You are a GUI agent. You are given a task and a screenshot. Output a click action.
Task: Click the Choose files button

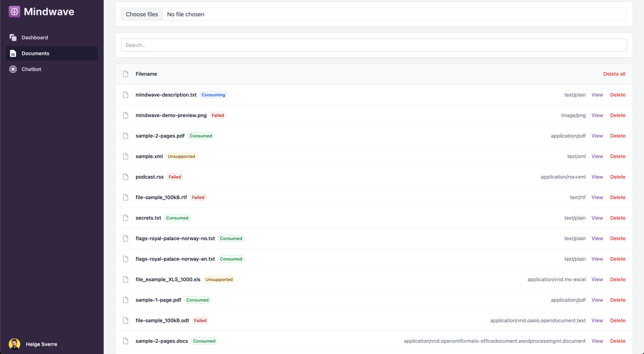[x=142, y=14]
